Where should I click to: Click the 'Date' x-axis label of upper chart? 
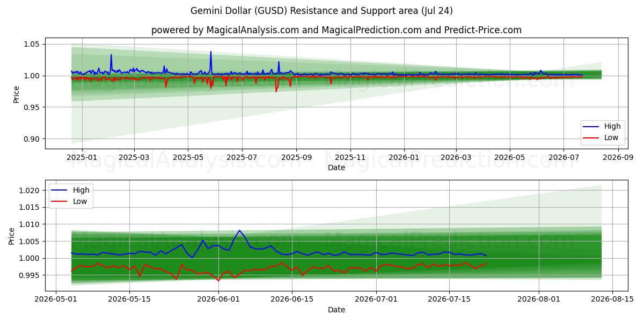point(336,167)
